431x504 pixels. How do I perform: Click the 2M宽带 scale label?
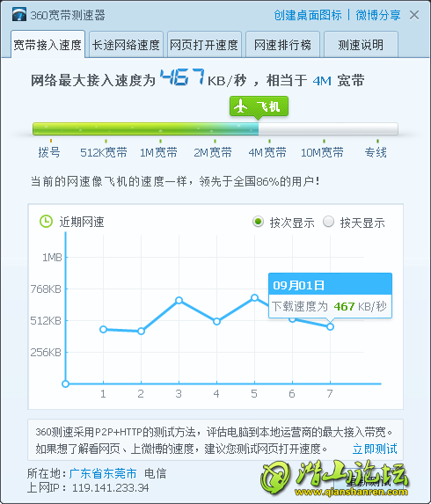coord(213,152)
